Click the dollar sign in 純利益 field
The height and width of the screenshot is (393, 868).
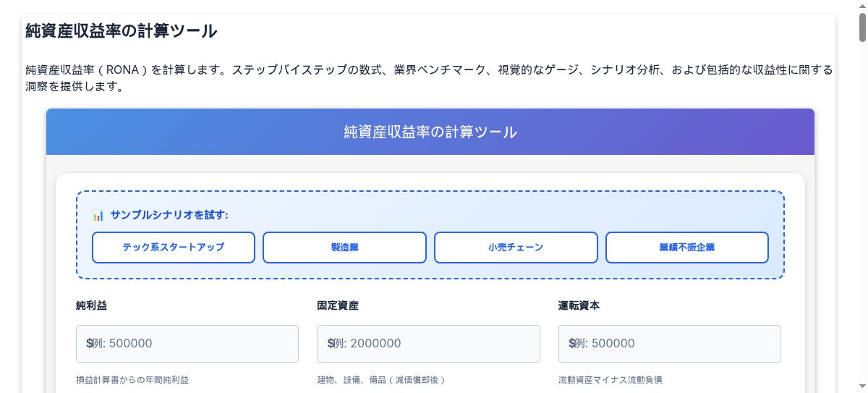[x=89, y=344]
